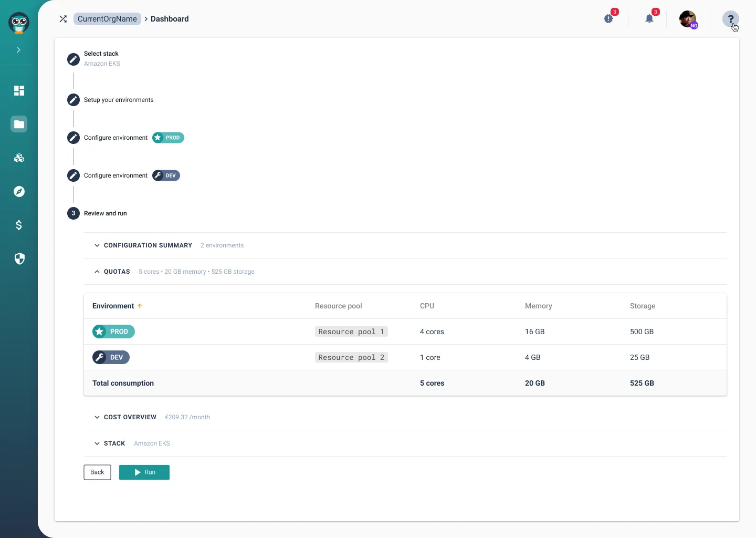The image size is (756, 538).
Task: Click the 5 cores total cell
Action: [x=432, y=383]
